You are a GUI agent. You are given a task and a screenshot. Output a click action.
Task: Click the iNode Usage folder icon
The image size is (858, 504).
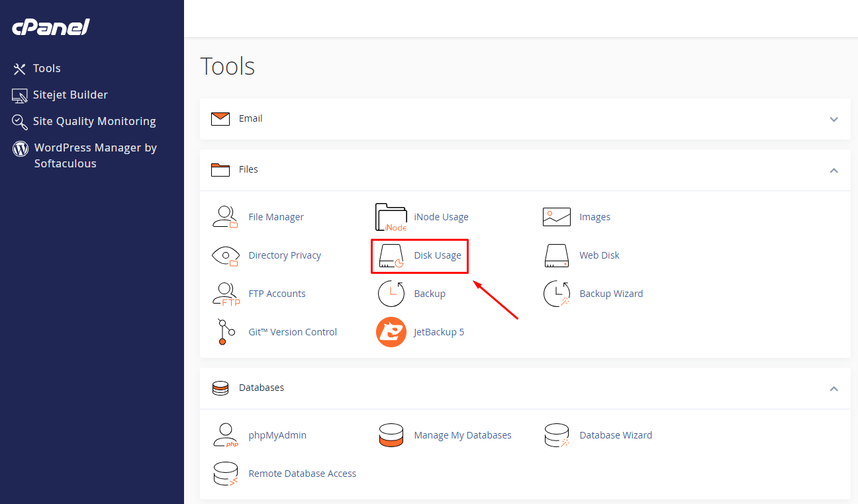point(391,217)
